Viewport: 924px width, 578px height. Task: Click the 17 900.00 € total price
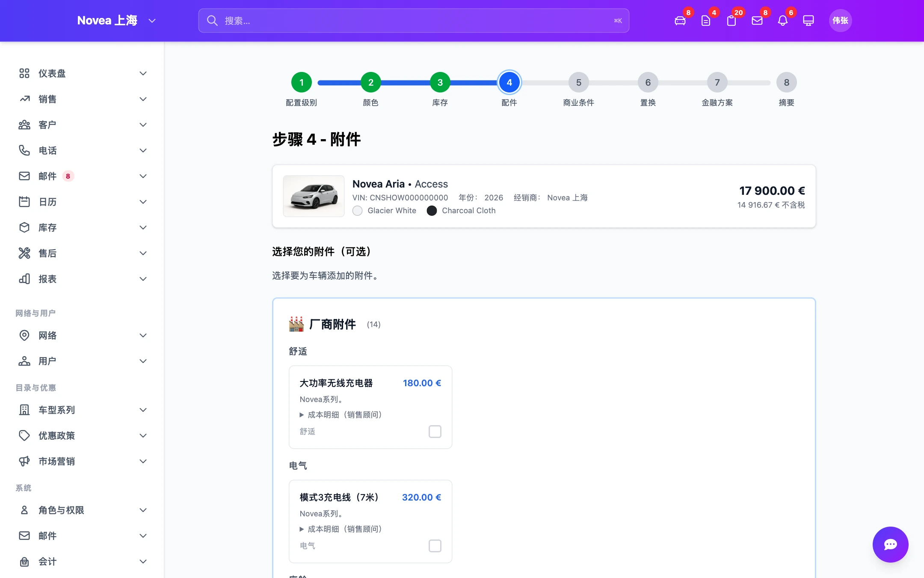coord(772,191)
